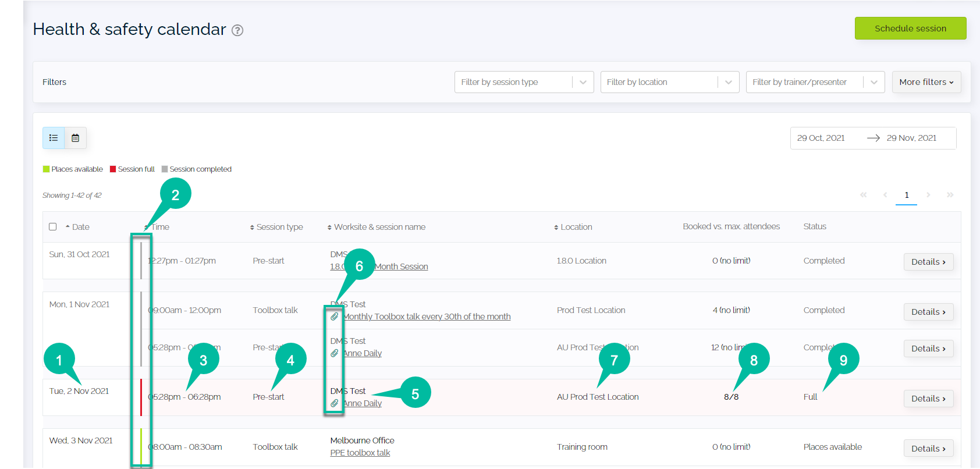Sort table by Session type column
Screen dimensions: 980x469
tap(276, 227)
